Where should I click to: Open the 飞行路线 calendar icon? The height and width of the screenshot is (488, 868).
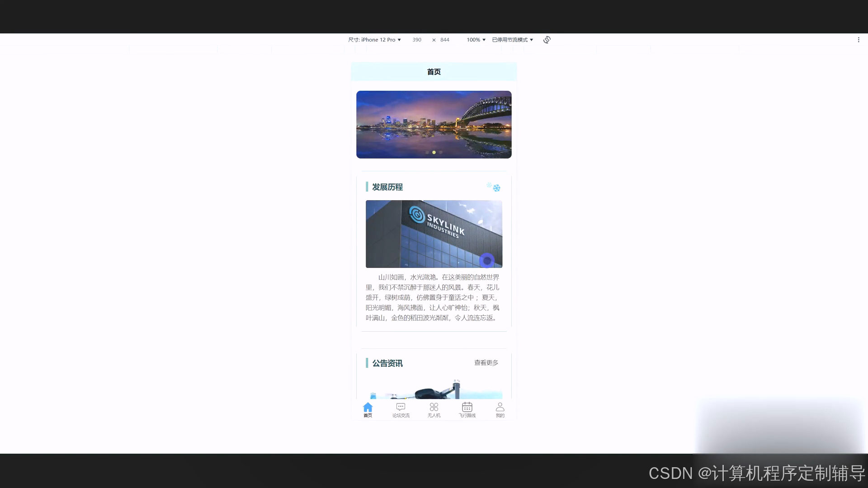467,408
